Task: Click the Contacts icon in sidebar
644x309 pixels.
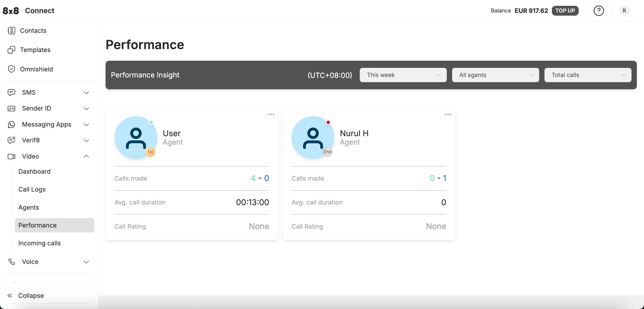Action: 12,31
